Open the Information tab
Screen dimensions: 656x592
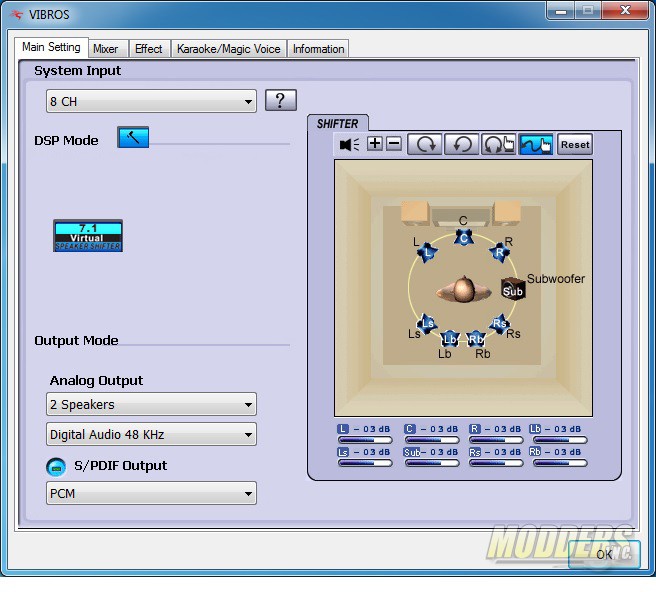point(318,49)
